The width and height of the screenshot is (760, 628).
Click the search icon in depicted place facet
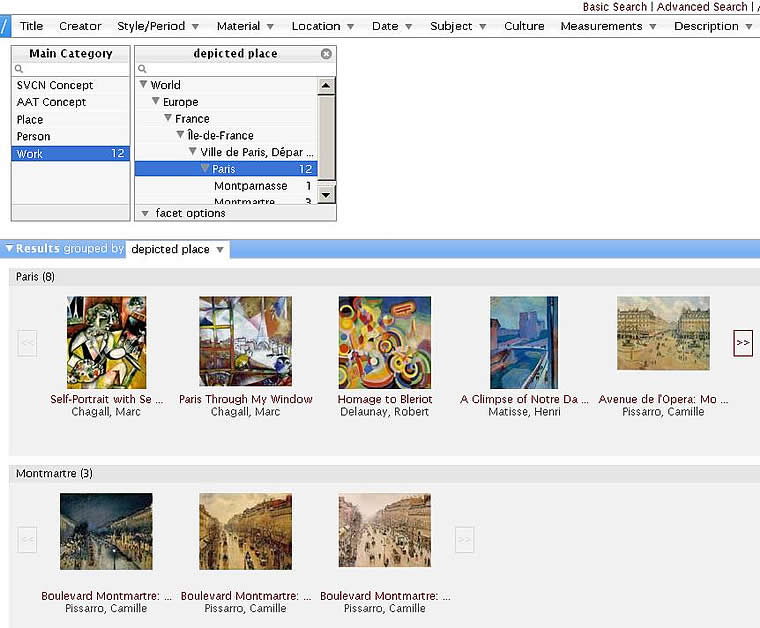pyautogui.click(x=142, y=69)
